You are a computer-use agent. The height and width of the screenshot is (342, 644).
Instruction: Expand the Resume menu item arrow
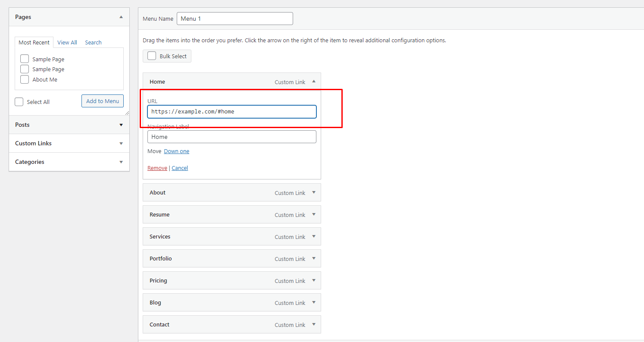pyautogui.click(x=313, y=215)
